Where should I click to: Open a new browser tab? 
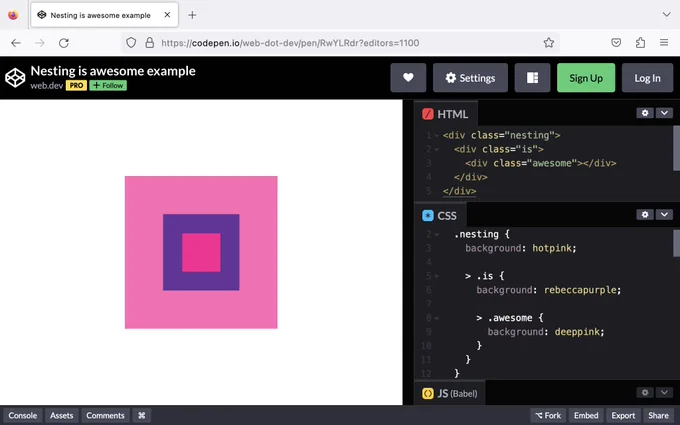pos(192,15)
